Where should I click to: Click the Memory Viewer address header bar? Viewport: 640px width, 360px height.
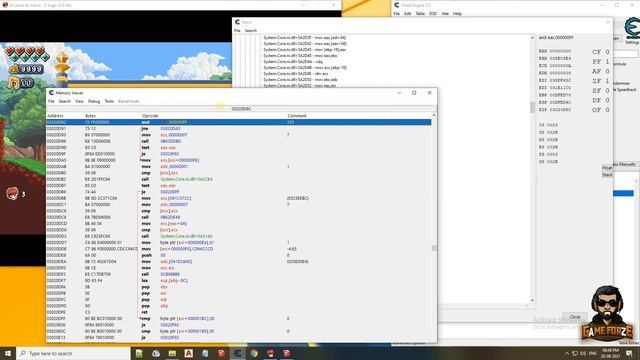(241, 109)
